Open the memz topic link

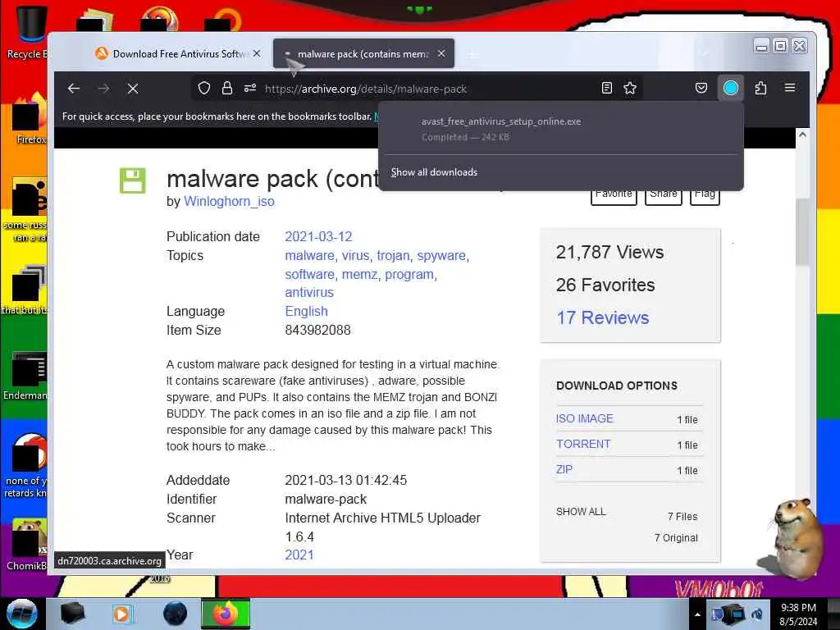(359, 274)
